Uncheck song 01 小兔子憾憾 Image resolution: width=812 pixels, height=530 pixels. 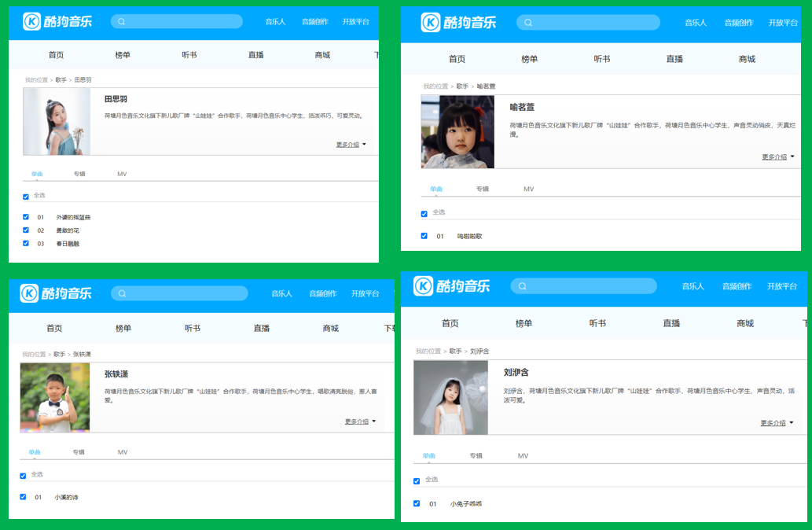[417, 503]
